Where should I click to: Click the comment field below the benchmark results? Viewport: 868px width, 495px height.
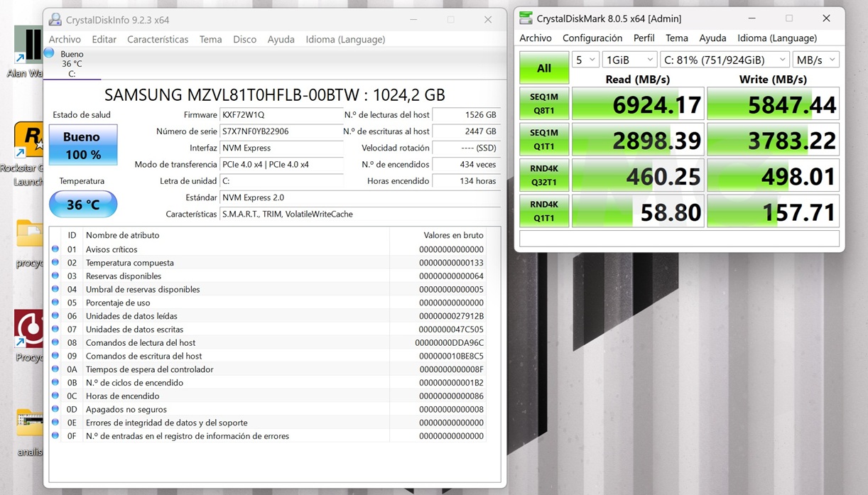click(x=679, y=239)
